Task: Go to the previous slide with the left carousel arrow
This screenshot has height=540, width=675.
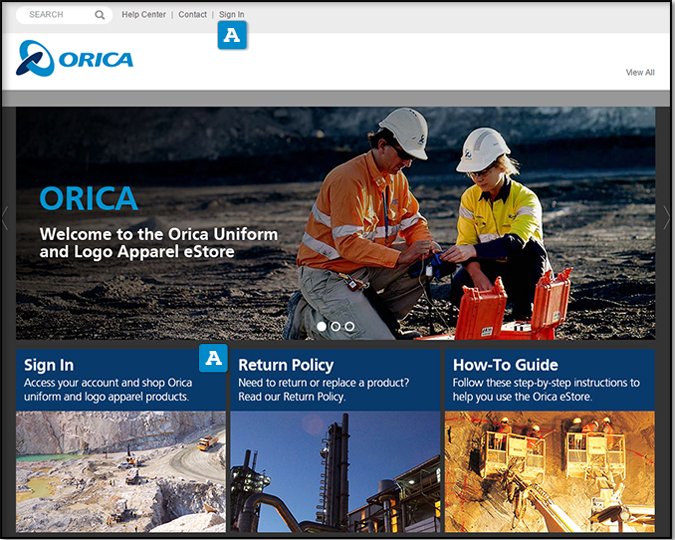Action: (x=6, y=218)
